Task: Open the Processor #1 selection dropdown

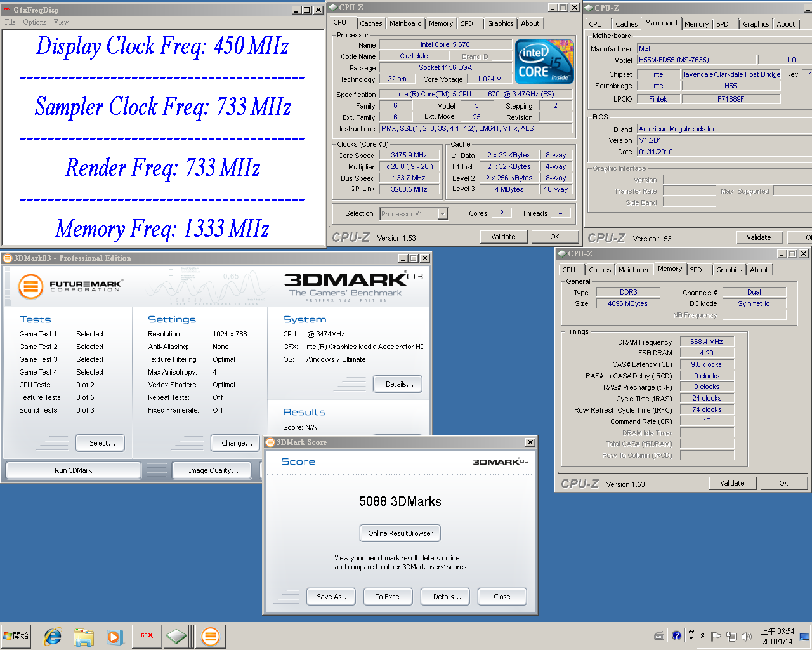Action: point(443,214)
